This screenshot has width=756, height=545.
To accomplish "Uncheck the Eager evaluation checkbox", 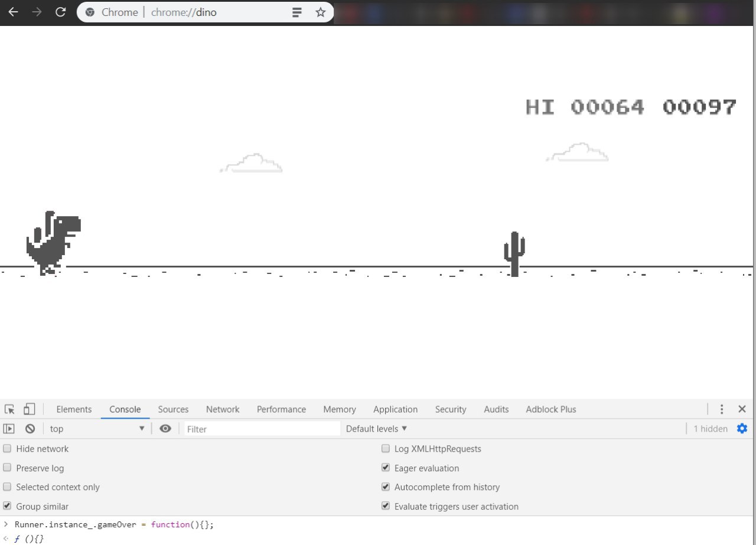I will (x=386, y=468).
